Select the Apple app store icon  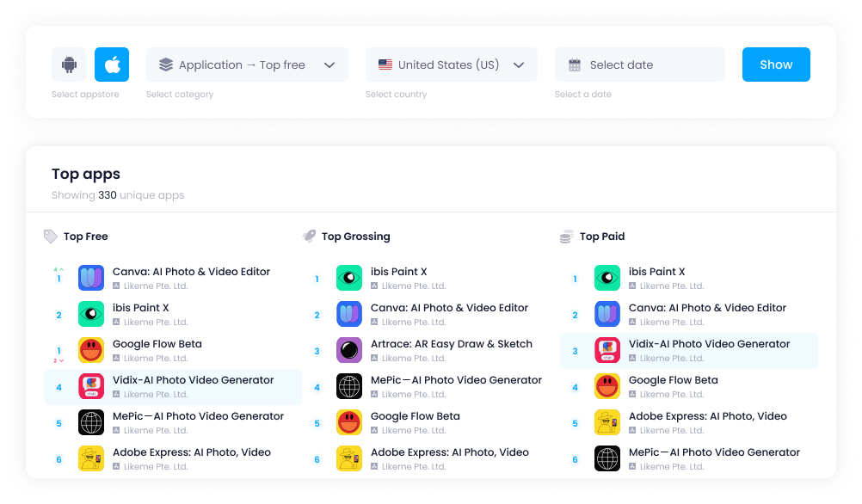(x=112, y=65)
